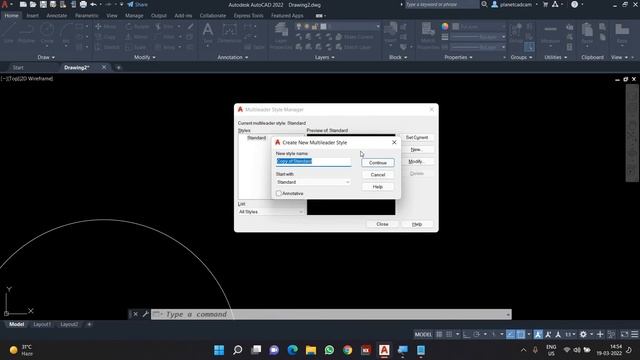Open the List All Styles dropdown

(270, 212)
